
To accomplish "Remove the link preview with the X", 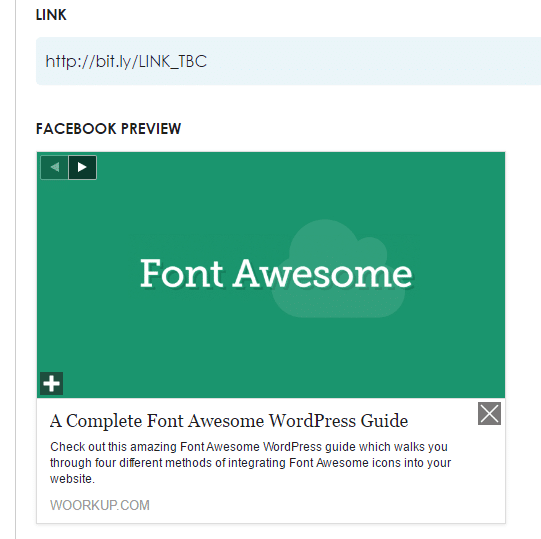I will tap(489, 413).
